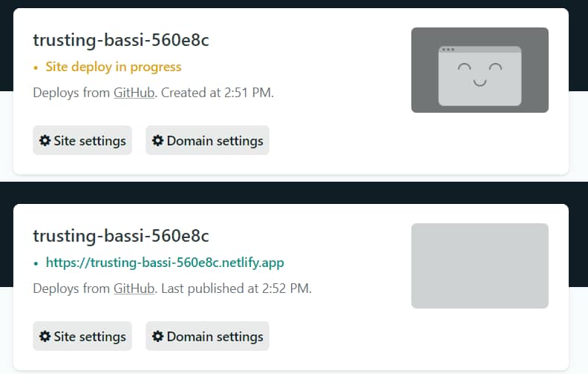Click gear icon on lower Site settings button
Screen dimensions: 588x379
coord(45,336)
